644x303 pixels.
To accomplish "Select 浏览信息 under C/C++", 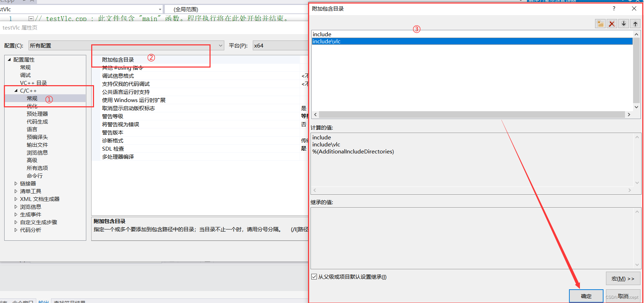I will tap(37, 152).
